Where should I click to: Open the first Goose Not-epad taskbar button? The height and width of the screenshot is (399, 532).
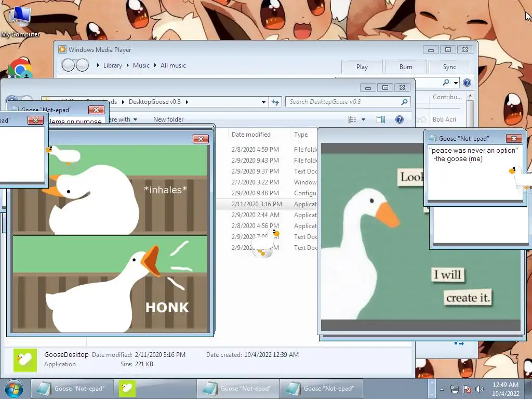point(72,389)
